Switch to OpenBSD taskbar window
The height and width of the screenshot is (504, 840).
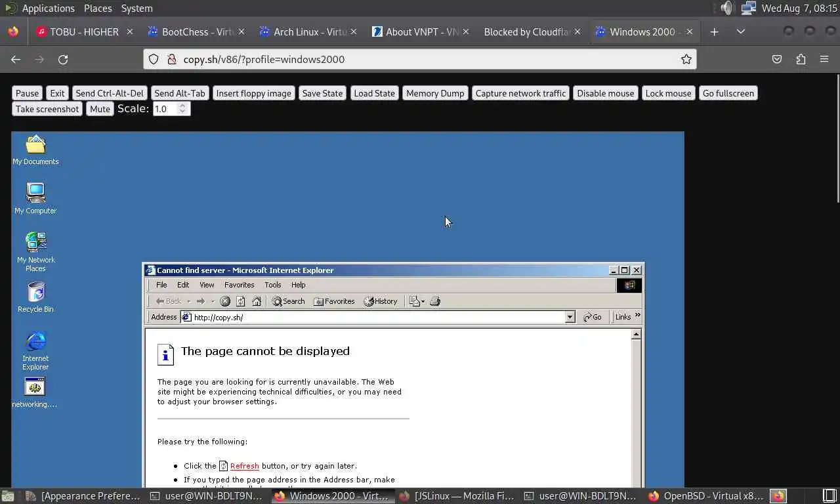pyautogui.click(x=705, y=496)
